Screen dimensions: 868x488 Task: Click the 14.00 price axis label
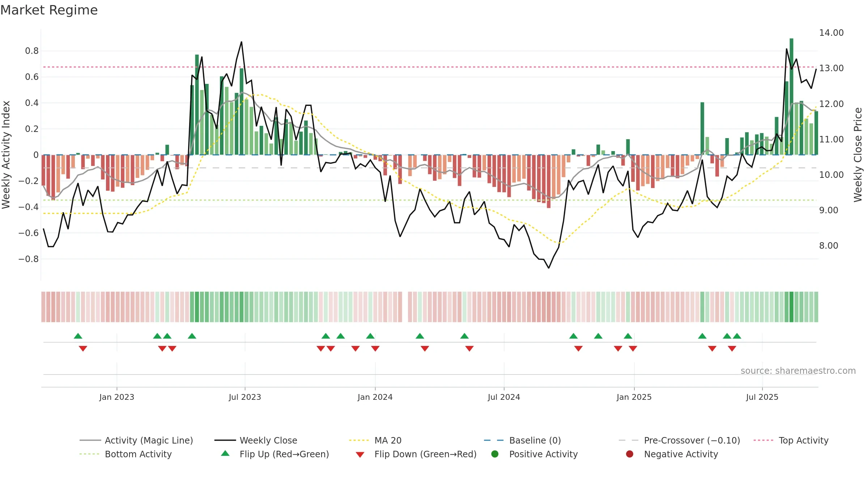click(831, 33)
